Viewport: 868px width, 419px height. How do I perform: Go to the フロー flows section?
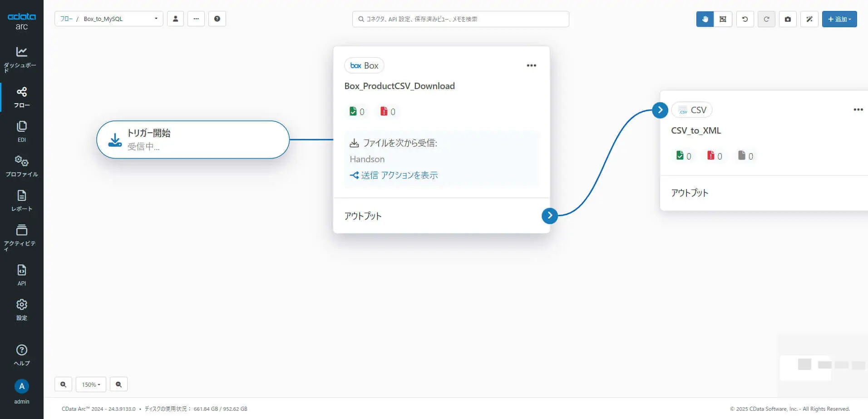coord(21,97)
